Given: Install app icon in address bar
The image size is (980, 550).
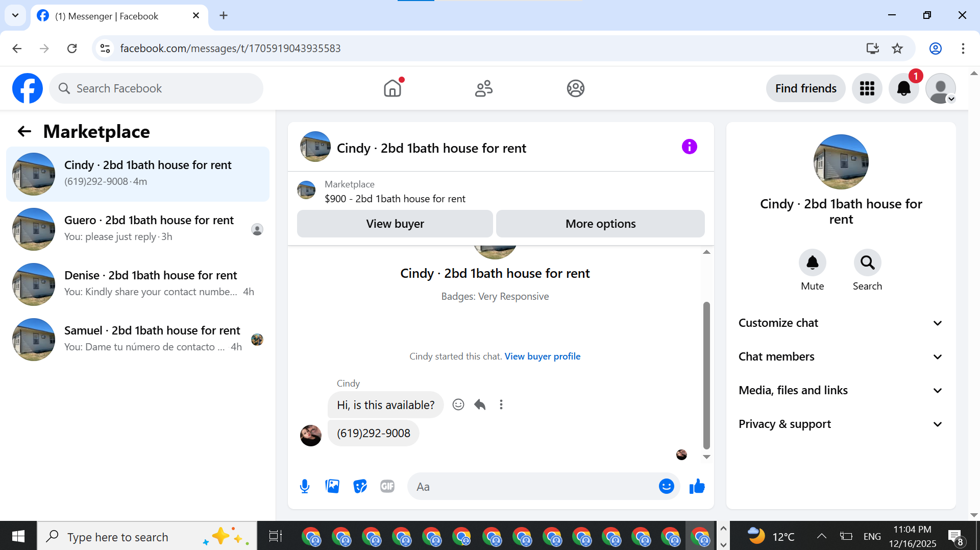Looking at the screenshot, I should coord(873,49).
